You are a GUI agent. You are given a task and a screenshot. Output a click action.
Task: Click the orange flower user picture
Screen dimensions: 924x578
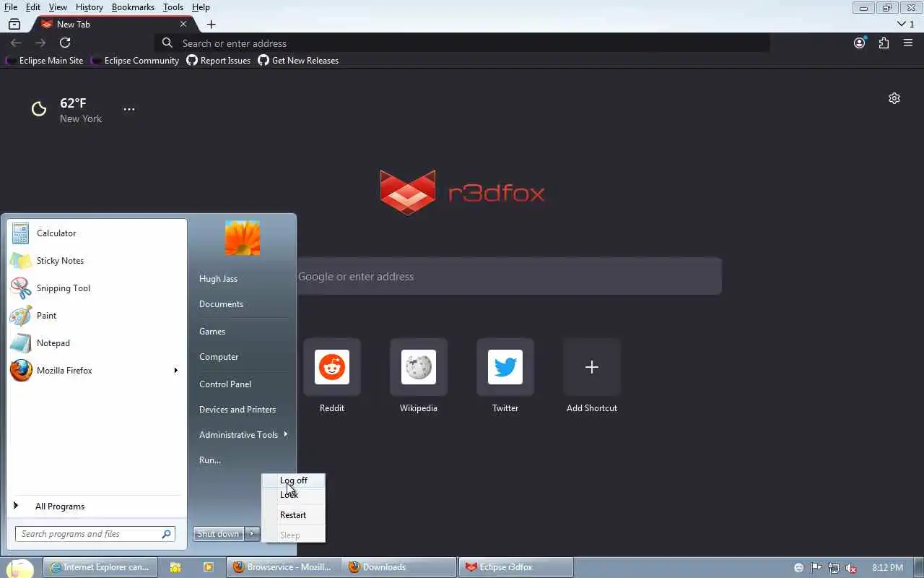pyautogui.click(x=243, y=238)
